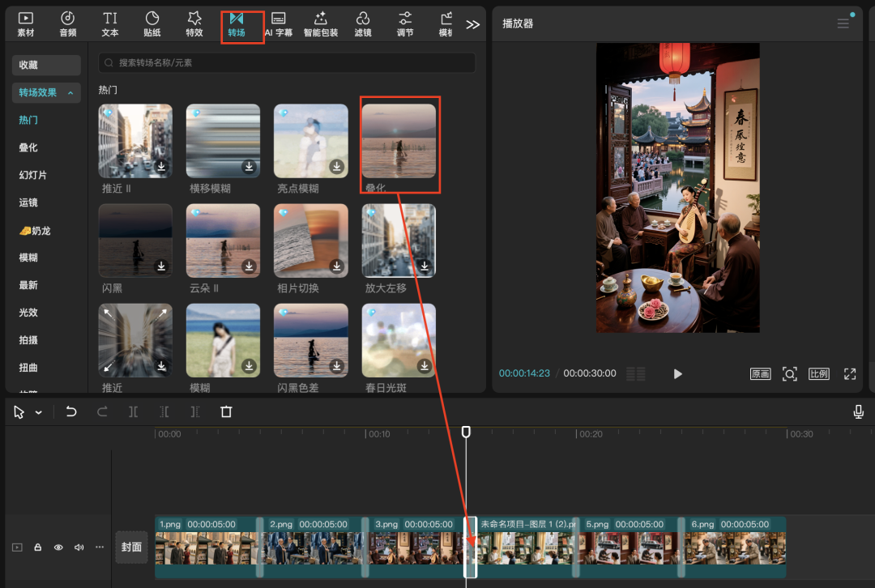875x588 pixels.
Task: Open the player hamburger menu
Action: tap(843, 23)
